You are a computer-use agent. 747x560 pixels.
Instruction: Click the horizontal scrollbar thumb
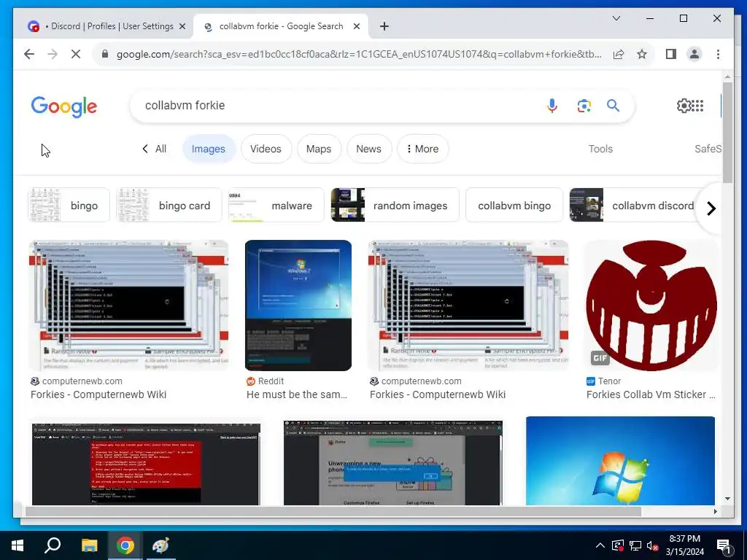coord(333,511)
